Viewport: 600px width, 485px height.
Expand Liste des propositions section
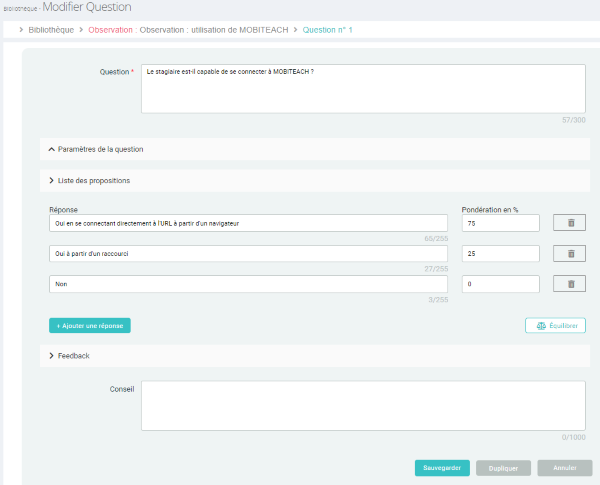pos(315,181)
